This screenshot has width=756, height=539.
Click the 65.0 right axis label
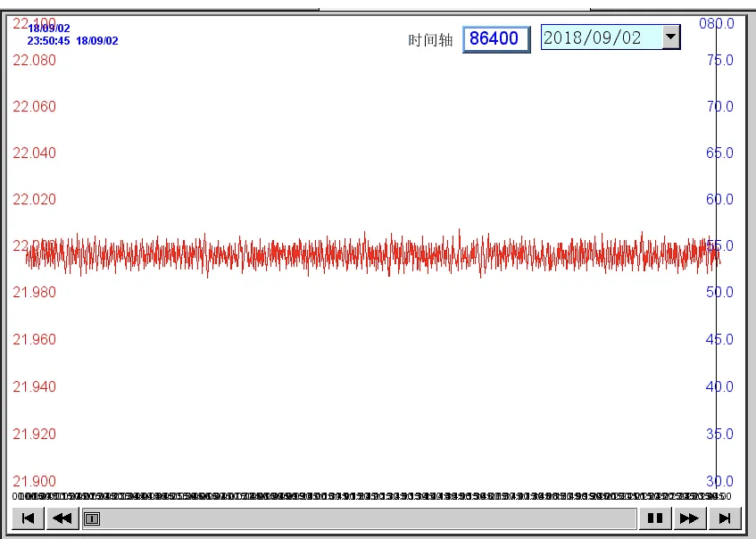point(719,153)
